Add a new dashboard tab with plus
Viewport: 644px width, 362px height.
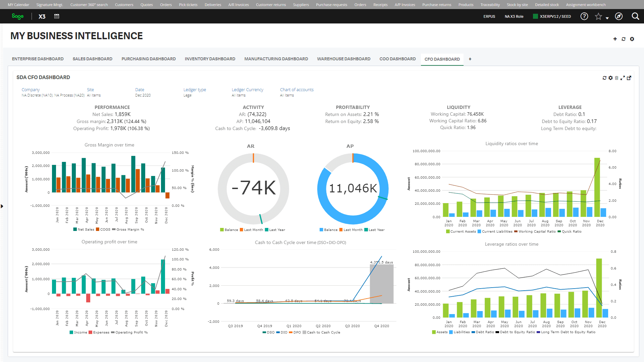470,59
